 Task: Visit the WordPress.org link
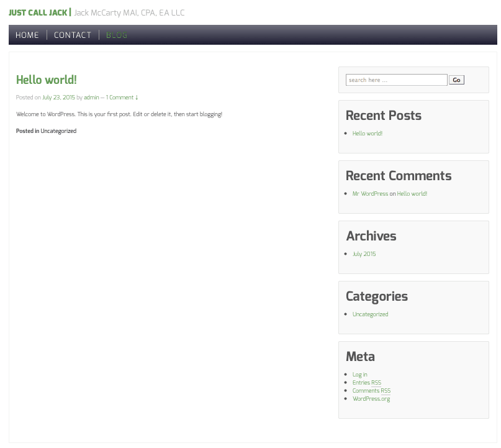[x=371, y=399]
